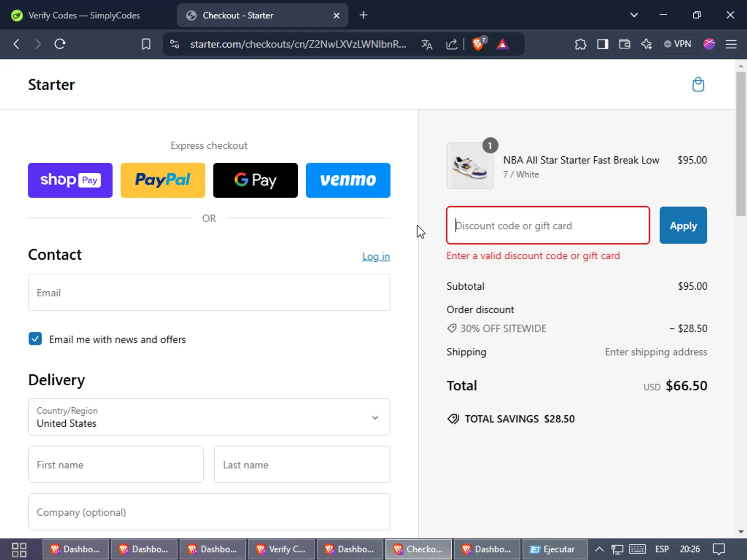Open tab search dropdown arrow
This screenshot has height=560, width=747.
(x=634, y=15)
